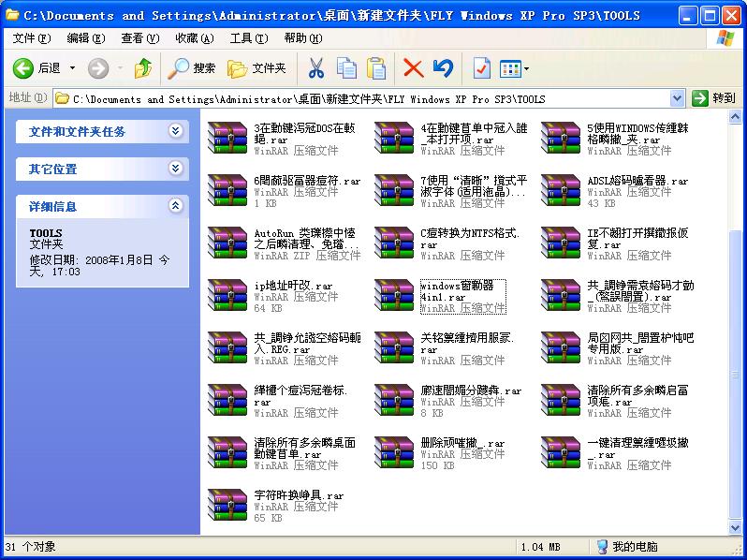This screenshot has width=747, height=560.
Task: Click the 31 个对象 status text
Action: click(x=31, y=547)
